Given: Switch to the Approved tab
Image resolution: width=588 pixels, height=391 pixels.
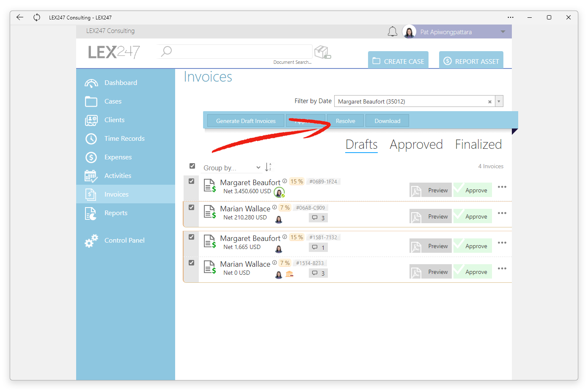Looking at the screenshot, I should 416,145.
